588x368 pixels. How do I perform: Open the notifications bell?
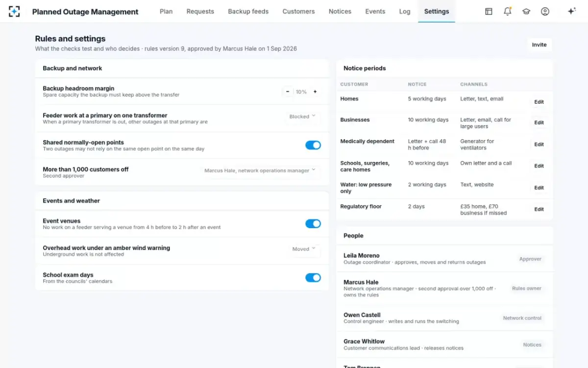[508, 11]
